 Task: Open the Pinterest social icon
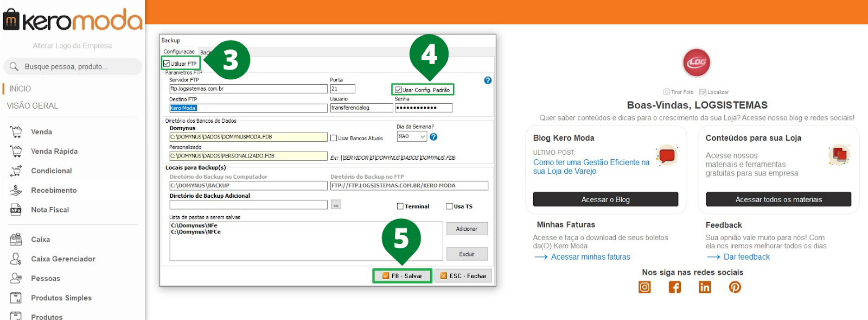(x=735, y=287)
